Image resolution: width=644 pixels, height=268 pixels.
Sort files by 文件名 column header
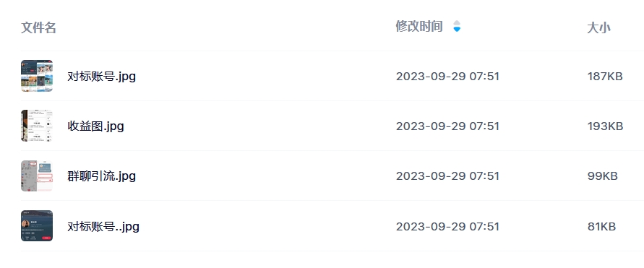38,27
